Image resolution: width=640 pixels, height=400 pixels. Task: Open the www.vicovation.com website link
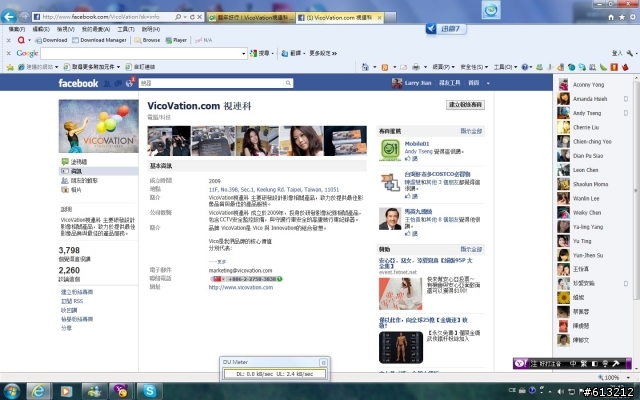pyautogui.click(x=241, y=287)
